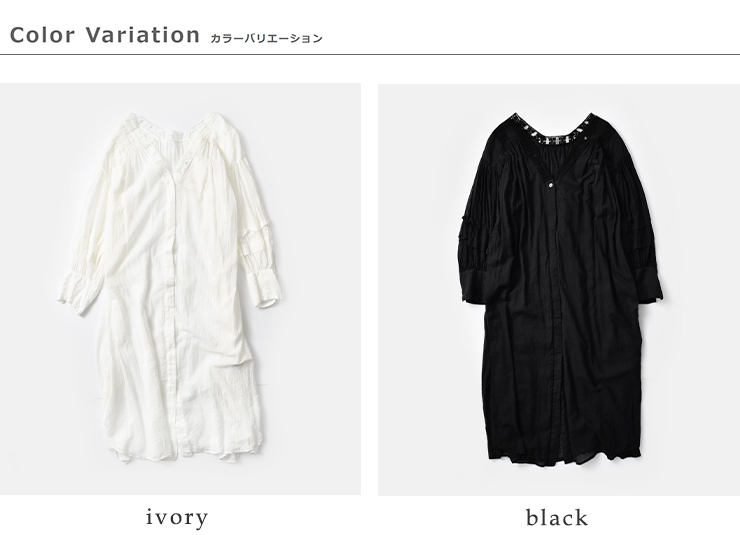Click the "Color Variation" heading text
Viewport: 740px width, 535px height.
(x=105, y=35)
